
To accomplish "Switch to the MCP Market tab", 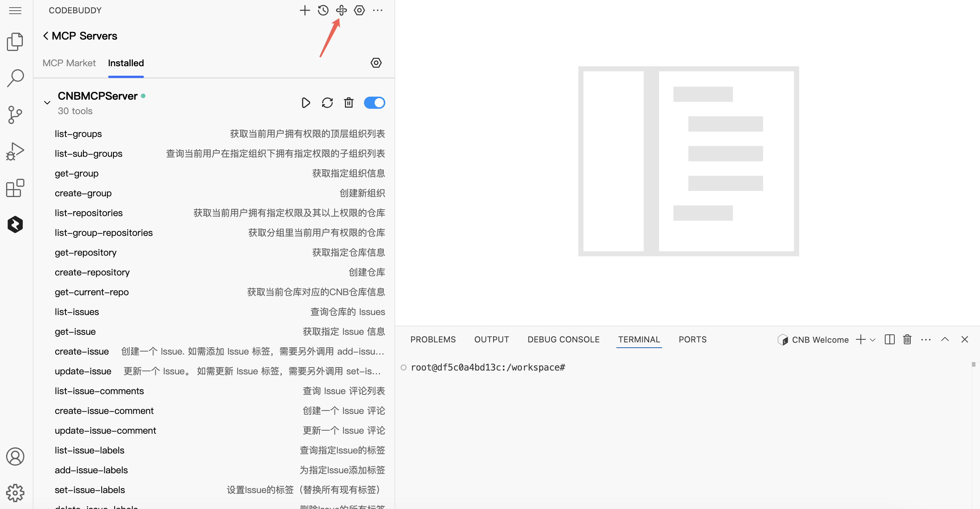I will (x=69, y=63).
